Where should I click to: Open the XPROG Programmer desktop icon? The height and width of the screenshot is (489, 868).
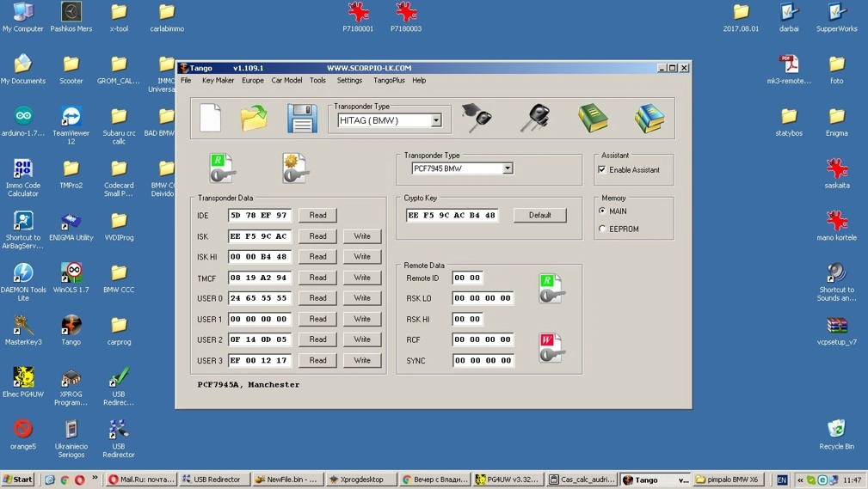pyautogui.click(x=71, y=387)
